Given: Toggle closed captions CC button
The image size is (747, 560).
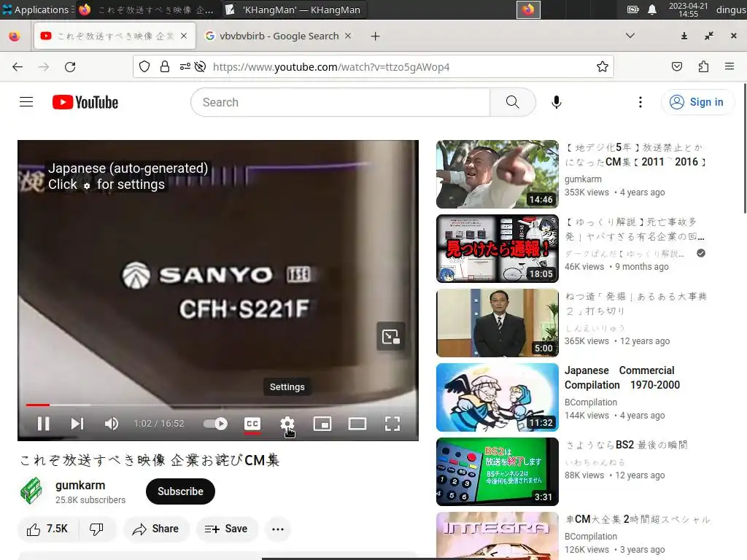Looking at the screenshot, I should (x=252, y=424).
